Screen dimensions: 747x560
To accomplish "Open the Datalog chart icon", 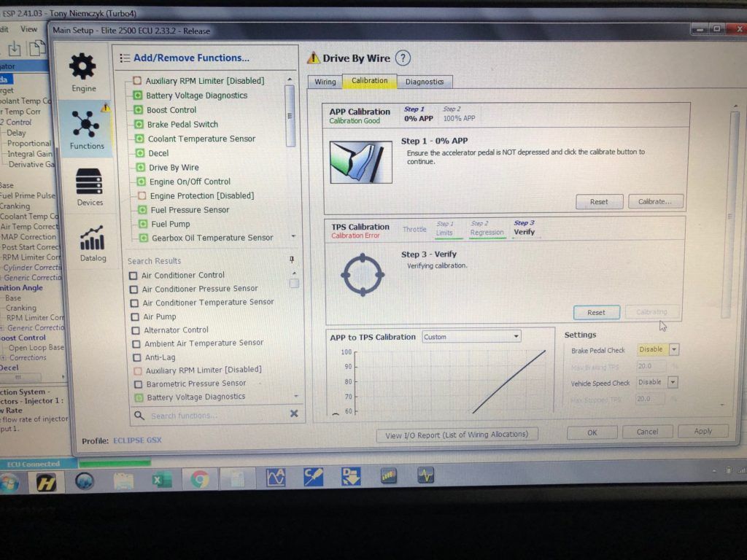I will (x=93, y=238).
